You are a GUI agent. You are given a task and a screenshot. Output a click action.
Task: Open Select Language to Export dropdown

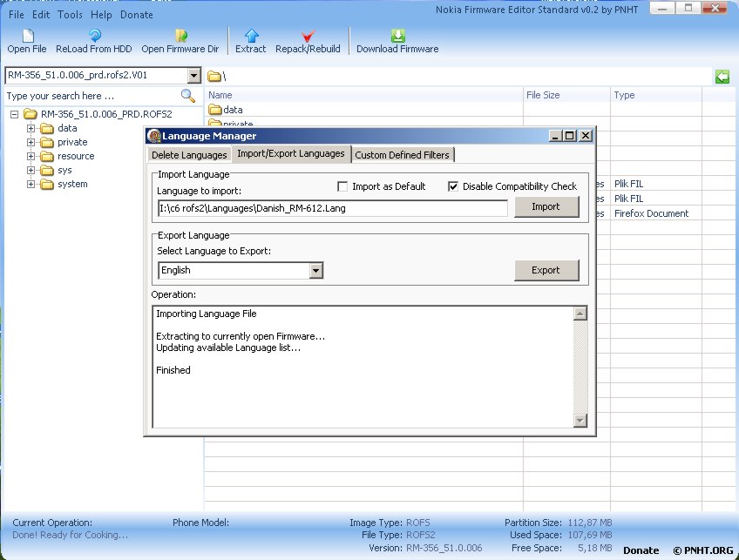pos(315,270)
